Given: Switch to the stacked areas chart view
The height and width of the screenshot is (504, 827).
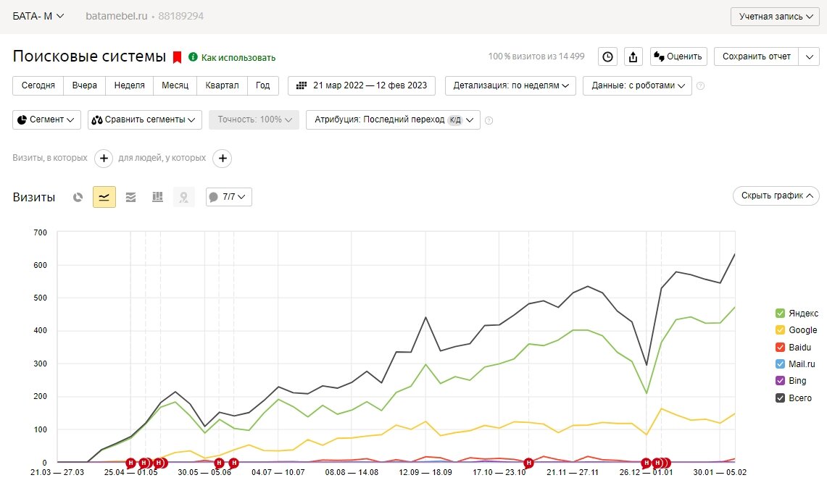Looking at the screenshot, I should 131,196.
